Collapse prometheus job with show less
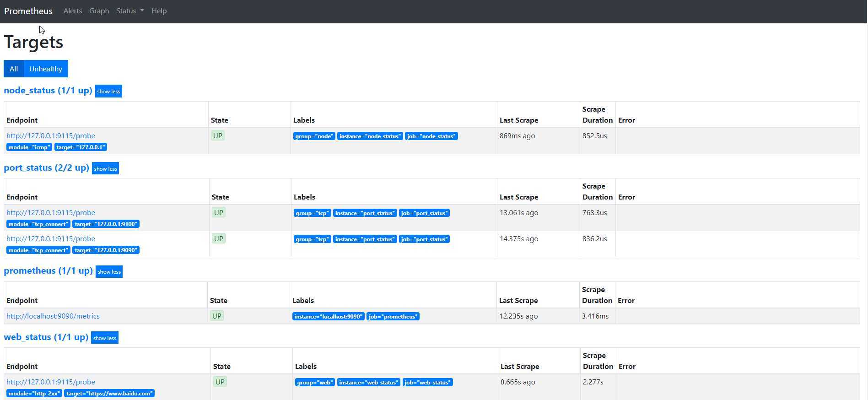 coord(109,271)
